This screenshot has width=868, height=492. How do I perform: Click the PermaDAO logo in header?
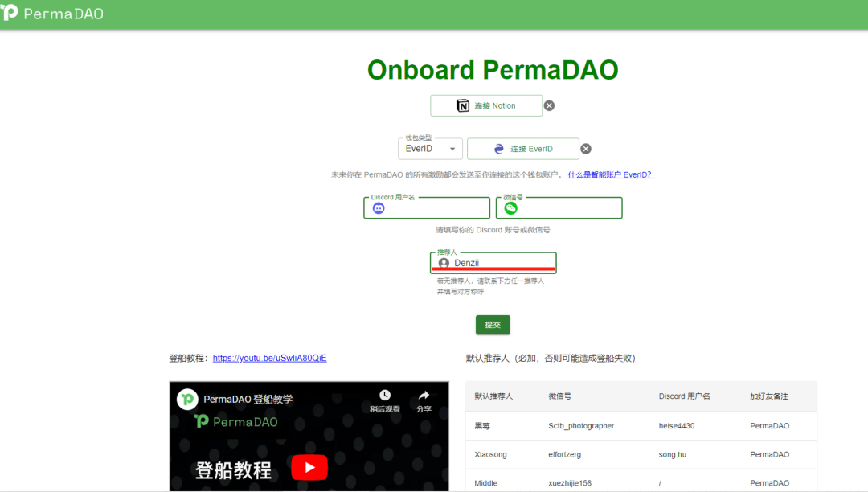click(52, 13)
